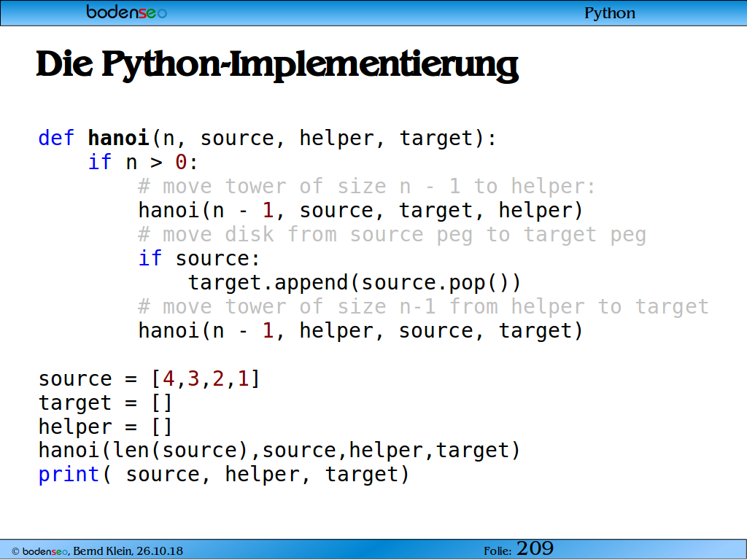Click the slide title 'Die Python-Implementierung'
The height and width of the screenshot is (560, 747).
(x=276, y=65)
